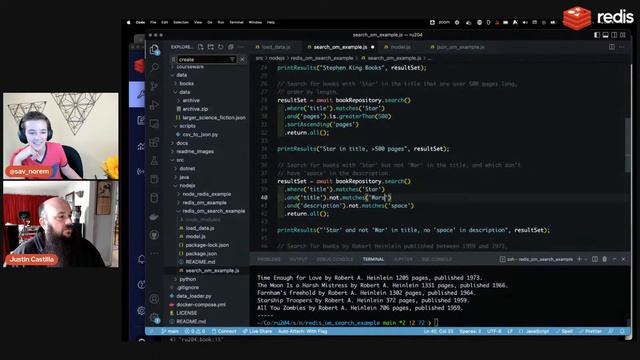Change JavaScript language mode in status bar
The width and height of the screenshot is (640, 360).
pos(533,331)
